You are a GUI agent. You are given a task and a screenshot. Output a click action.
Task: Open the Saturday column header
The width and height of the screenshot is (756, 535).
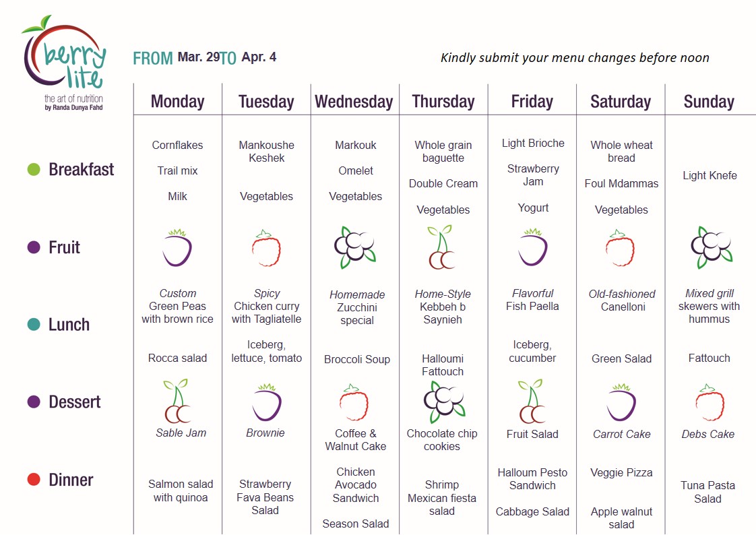tap(621, 102)
